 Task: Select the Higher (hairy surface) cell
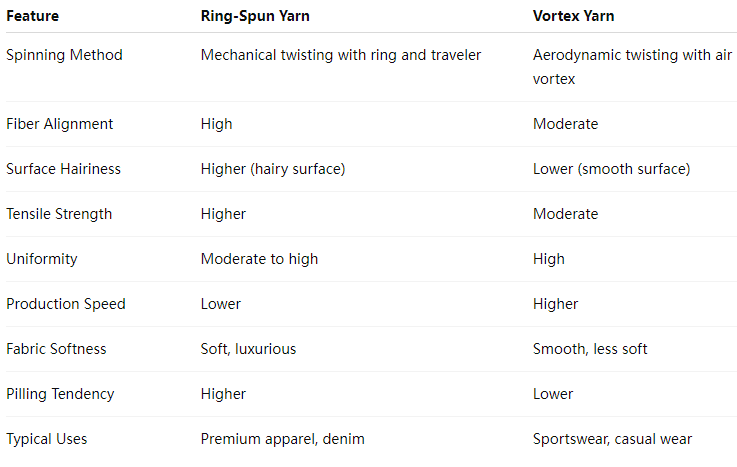pyautogui.click(x=273, y=169)
